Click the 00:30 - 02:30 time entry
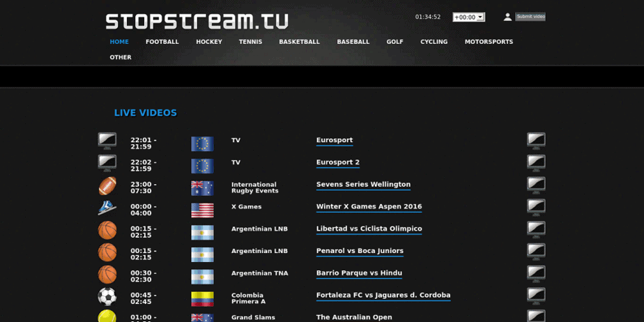The width and height of the screenshot is (644, 322). tap(144, 277)
